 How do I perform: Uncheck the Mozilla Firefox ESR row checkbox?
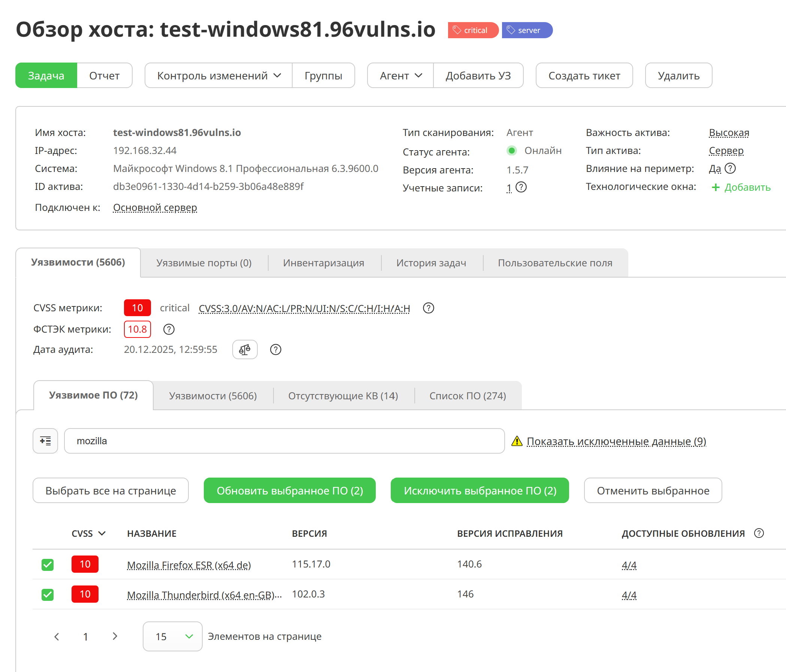(48, 564)
